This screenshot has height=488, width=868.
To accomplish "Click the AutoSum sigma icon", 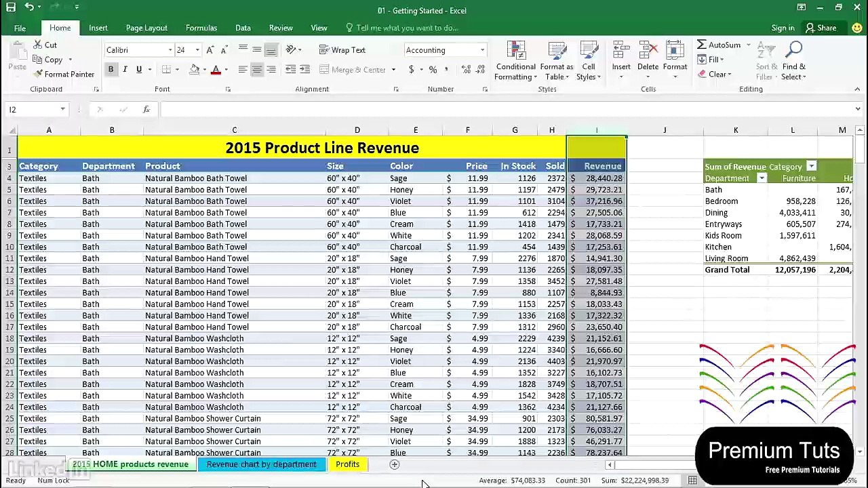I will point(701,45).
